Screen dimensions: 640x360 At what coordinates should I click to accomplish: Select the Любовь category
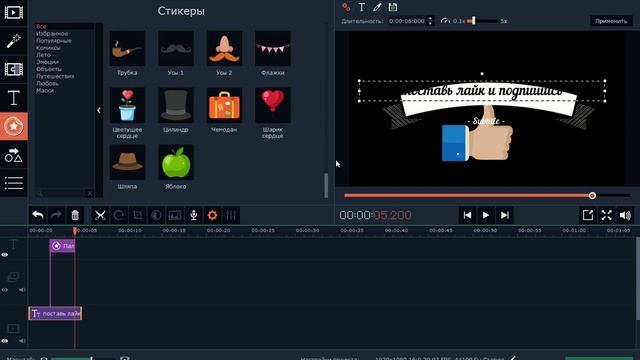(47, 83)
